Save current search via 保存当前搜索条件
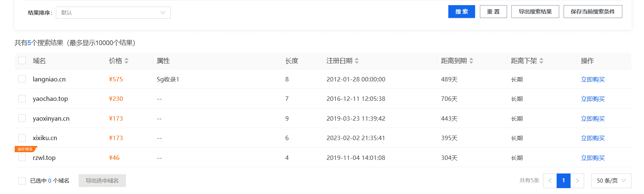644x194 pixels. [x=593, y=12]
